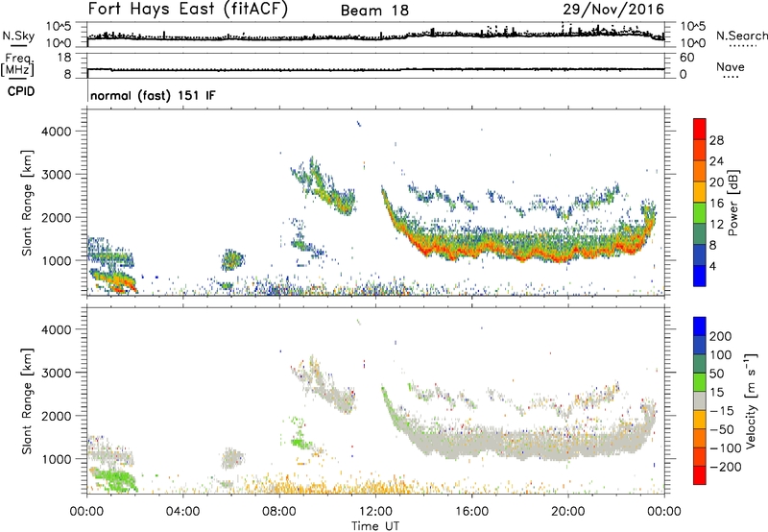Pick the yellow 16–20 dB power colorbar segment
768x532 pixels.
click(x=700, y=192)
